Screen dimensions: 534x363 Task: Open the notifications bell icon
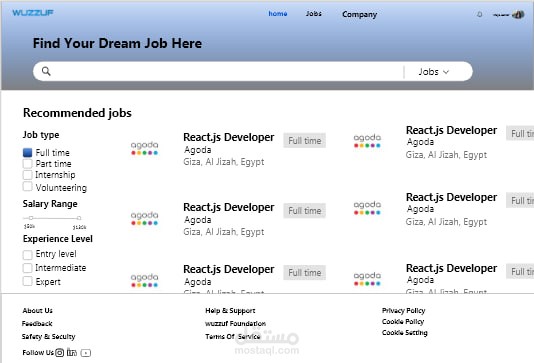[480, 14]
